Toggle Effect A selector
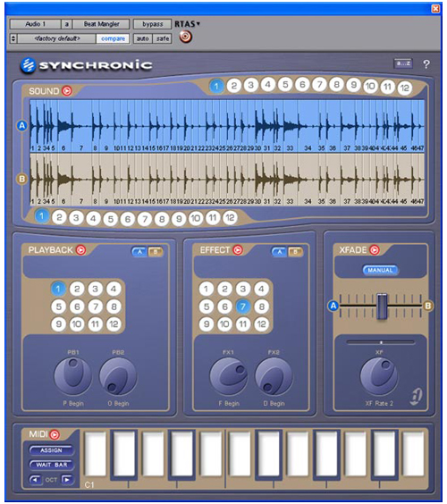Screen dimensions: 447x504 pos(280,252)
